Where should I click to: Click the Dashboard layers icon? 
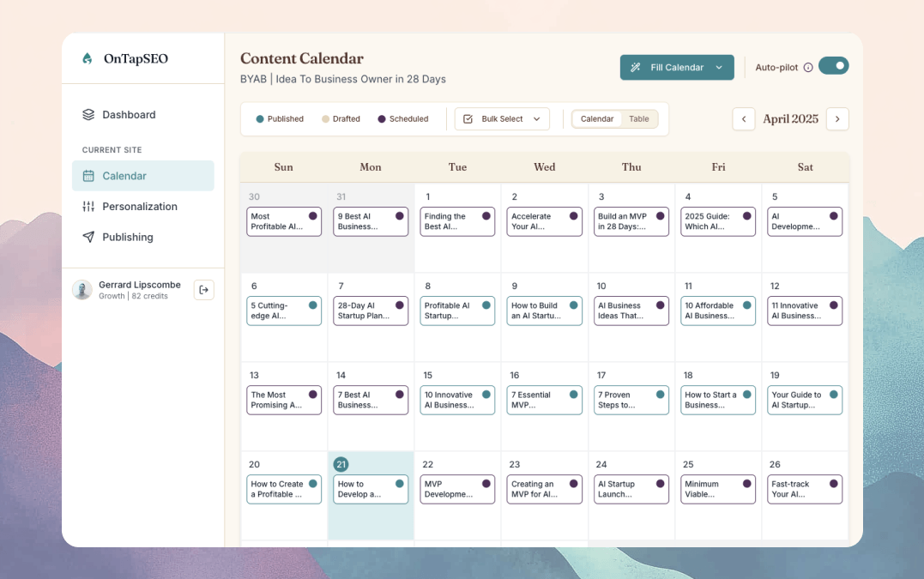pos(88,115)
